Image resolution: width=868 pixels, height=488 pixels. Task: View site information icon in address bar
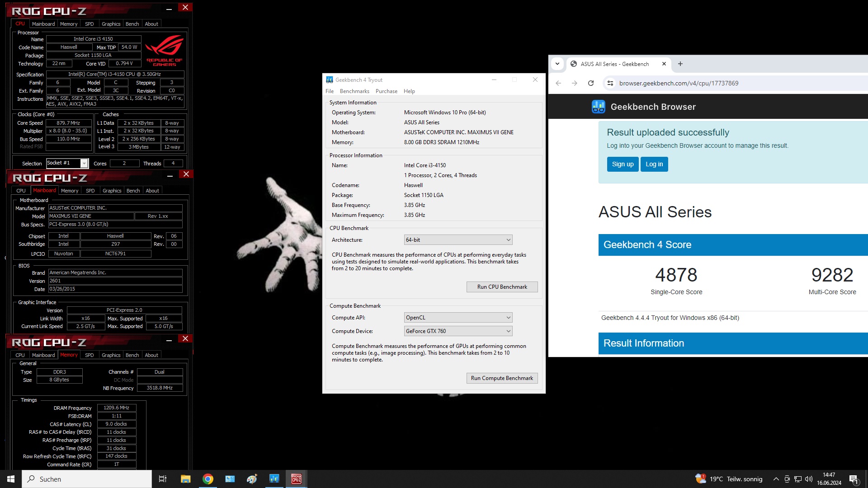click(x=610, y=83)
